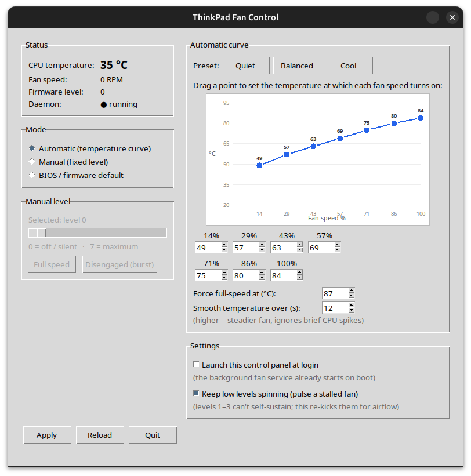Increase the 71% temperature with up arrow
The height and width of the screenshot is (476, 471).
[224, 273]
